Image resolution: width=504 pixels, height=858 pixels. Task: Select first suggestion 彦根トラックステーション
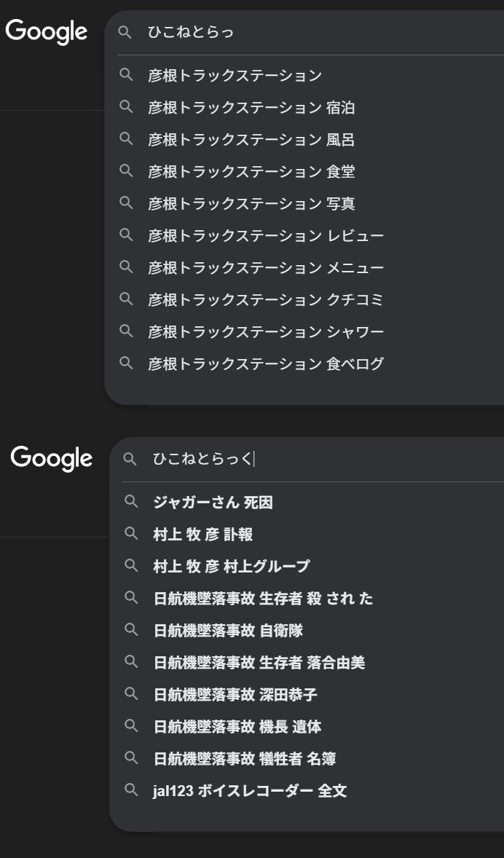click(x=235, y=75)
